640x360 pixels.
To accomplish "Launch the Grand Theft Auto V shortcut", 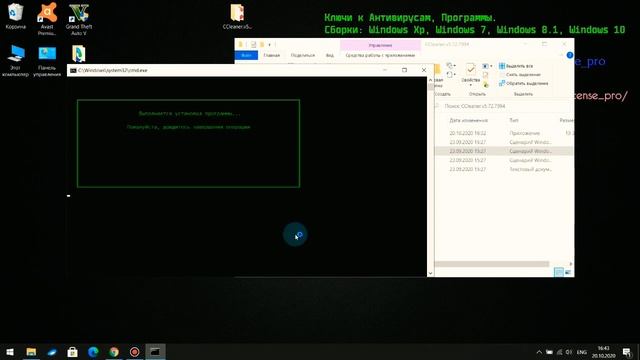I will (x=79, y=18).
